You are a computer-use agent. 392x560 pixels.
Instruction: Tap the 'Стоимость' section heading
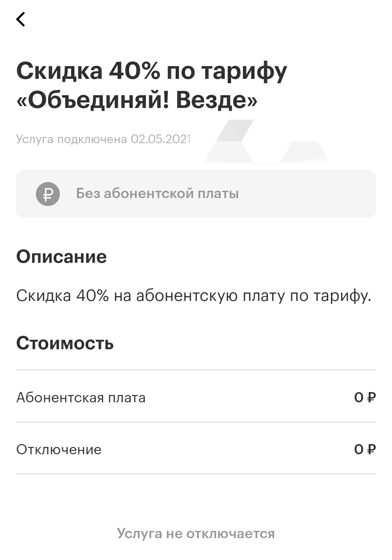pyautogui.click(x=65, y=343)
